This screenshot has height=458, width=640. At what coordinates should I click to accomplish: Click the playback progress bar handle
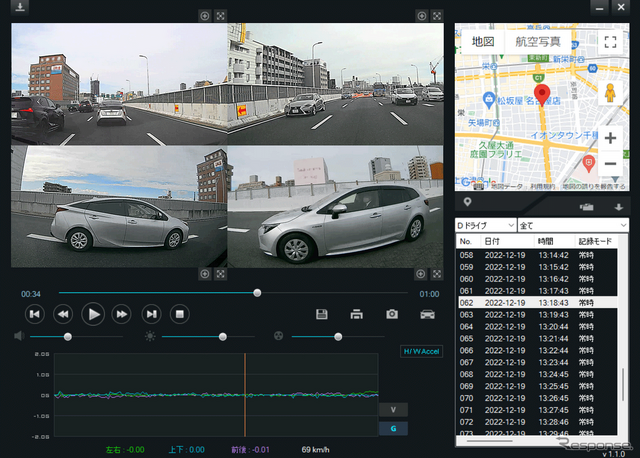(x=257, y=293)
